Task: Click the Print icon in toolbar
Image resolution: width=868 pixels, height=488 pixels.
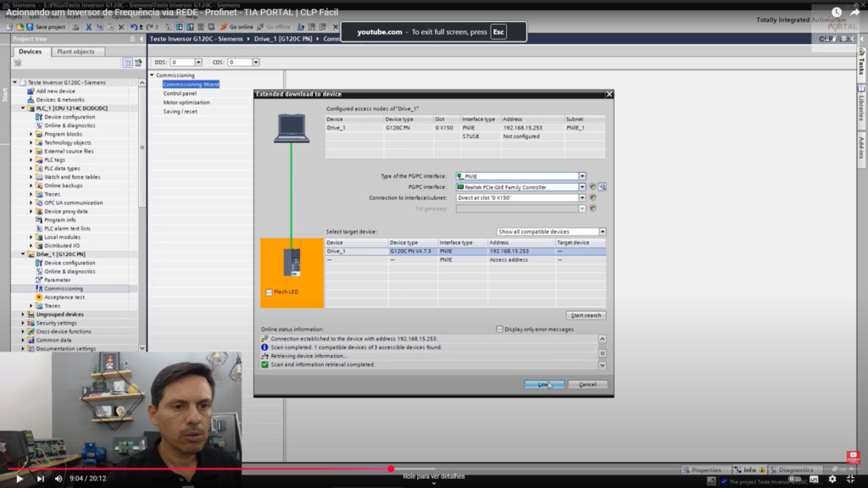Action: 75,26
